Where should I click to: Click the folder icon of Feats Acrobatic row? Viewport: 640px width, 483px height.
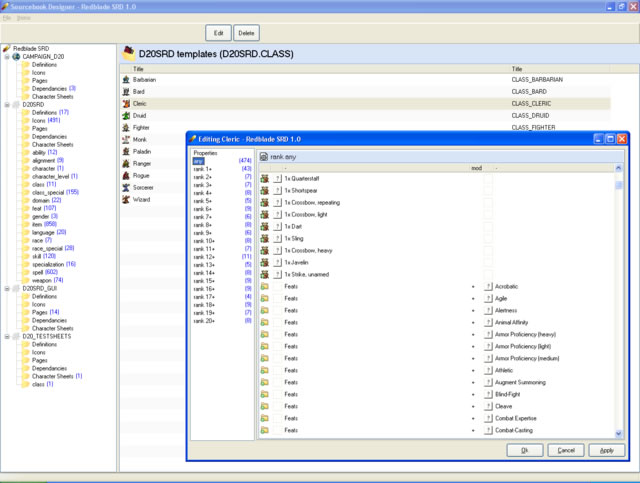coord(264,286)
